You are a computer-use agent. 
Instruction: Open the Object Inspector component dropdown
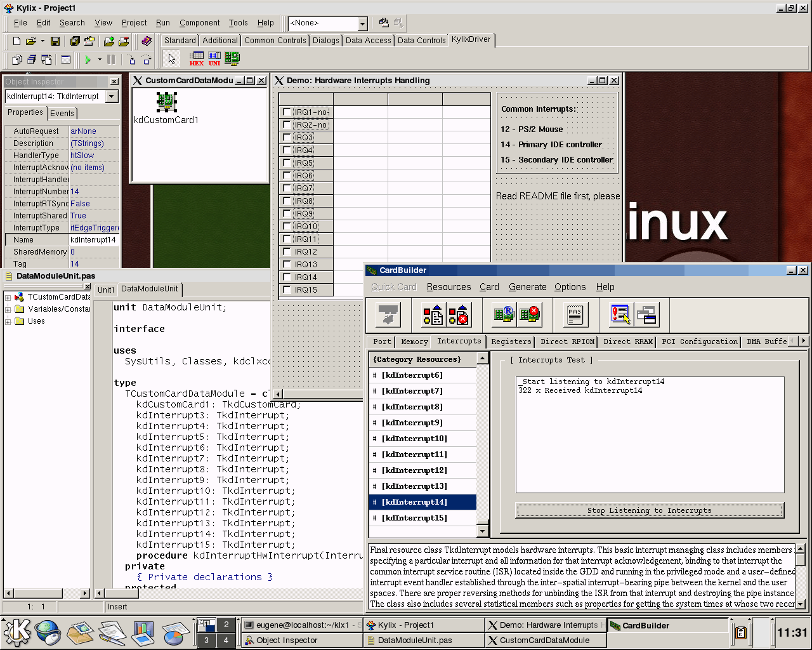(112, 96)
